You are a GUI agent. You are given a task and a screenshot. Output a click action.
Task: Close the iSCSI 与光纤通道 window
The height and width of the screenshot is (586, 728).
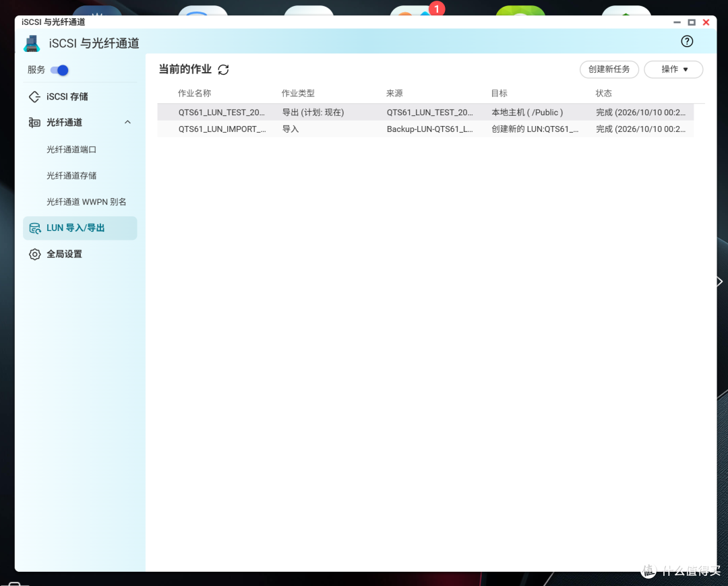click(706, 22)
